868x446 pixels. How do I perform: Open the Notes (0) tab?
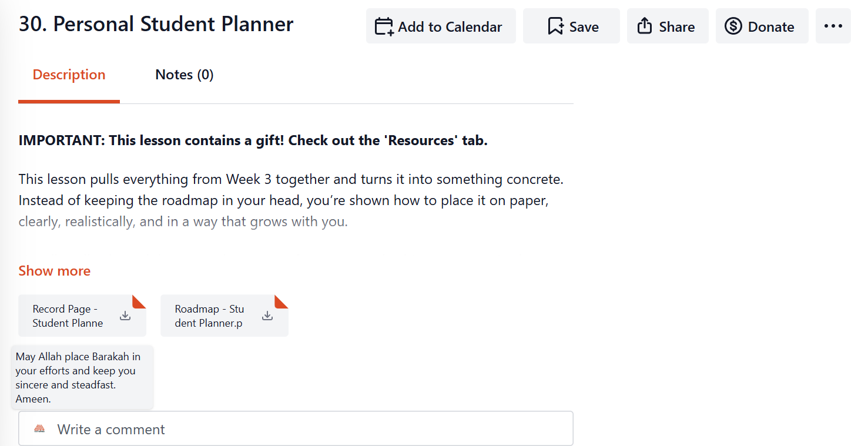184,75
